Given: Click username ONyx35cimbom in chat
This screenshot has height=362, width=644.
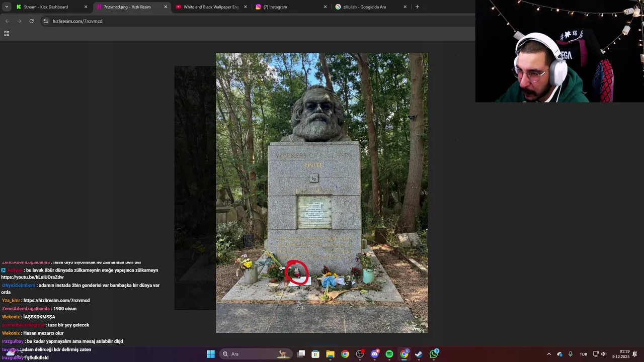Looking at the screenshot, I should coord(19,286).
